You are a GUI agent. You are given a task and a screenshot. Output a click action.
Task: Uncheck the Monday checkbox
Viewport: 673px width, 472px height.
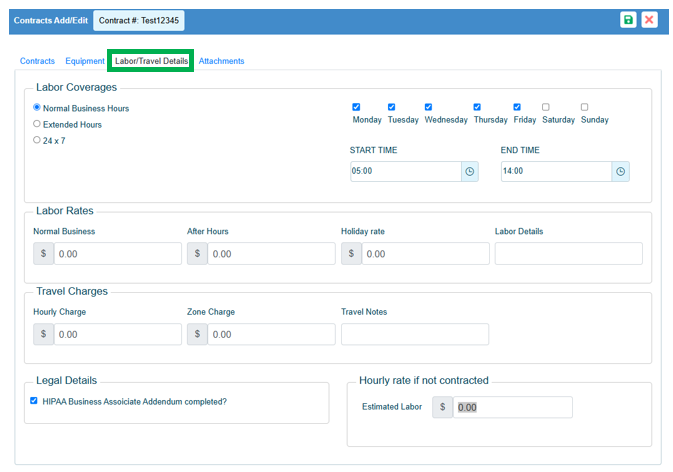(356, 107)
